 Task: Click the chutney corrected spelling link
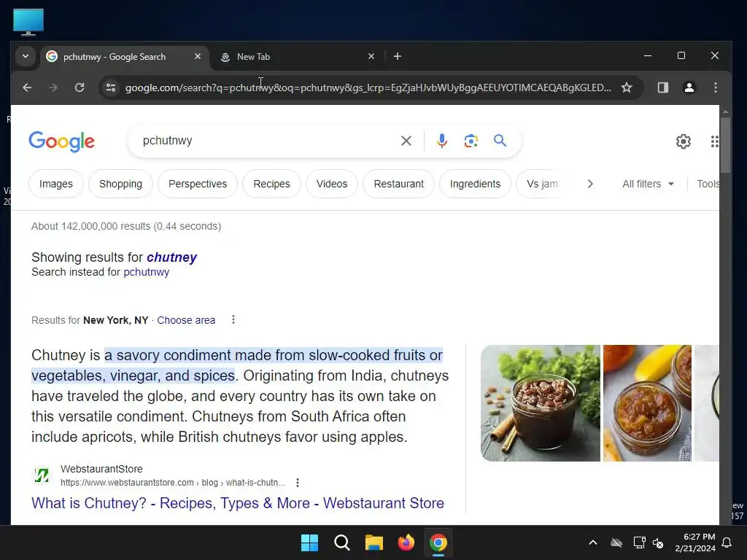(171, 257)
